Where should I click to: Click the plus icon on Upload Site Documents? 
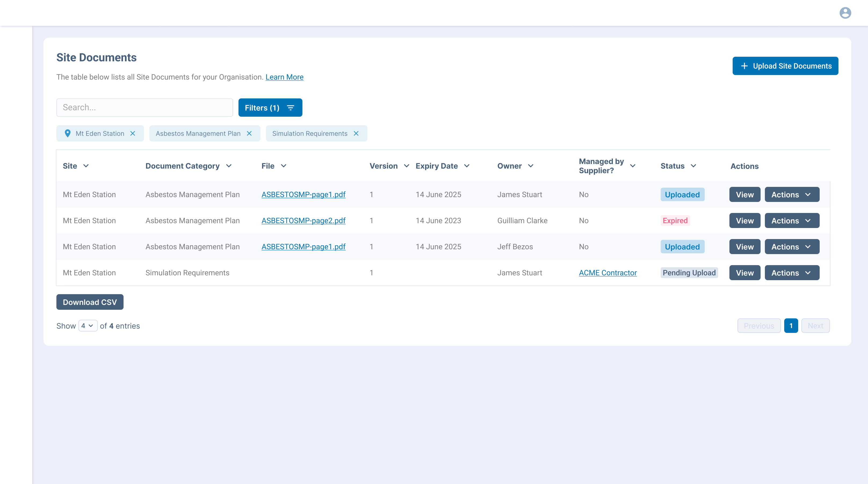[x=744, y=66]
